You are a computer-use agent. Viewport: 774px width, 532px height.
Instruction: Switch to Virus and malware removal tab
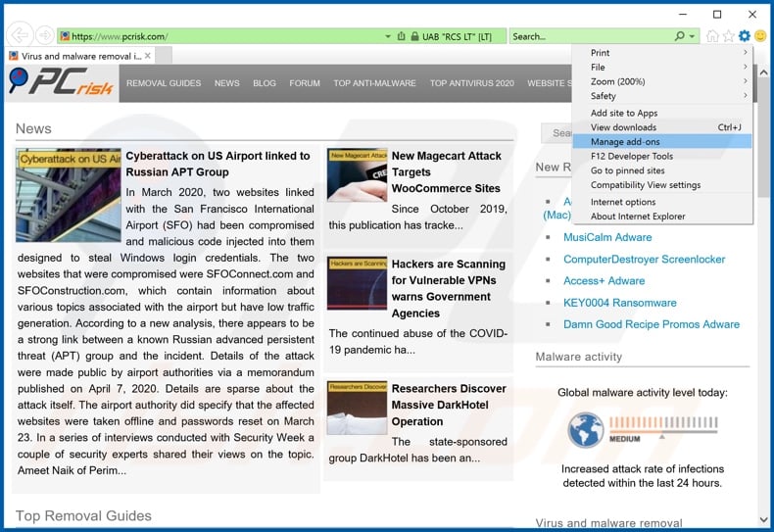tap(81, 56)
